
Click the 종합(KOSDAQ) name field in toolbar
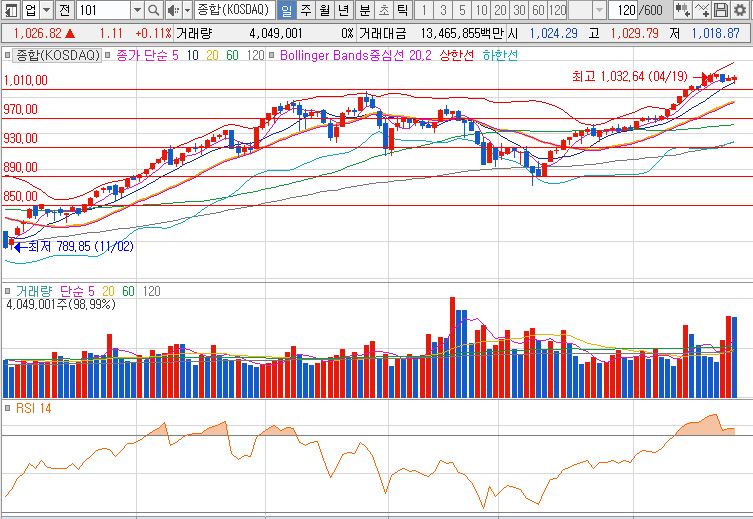(x=235, y=10)
